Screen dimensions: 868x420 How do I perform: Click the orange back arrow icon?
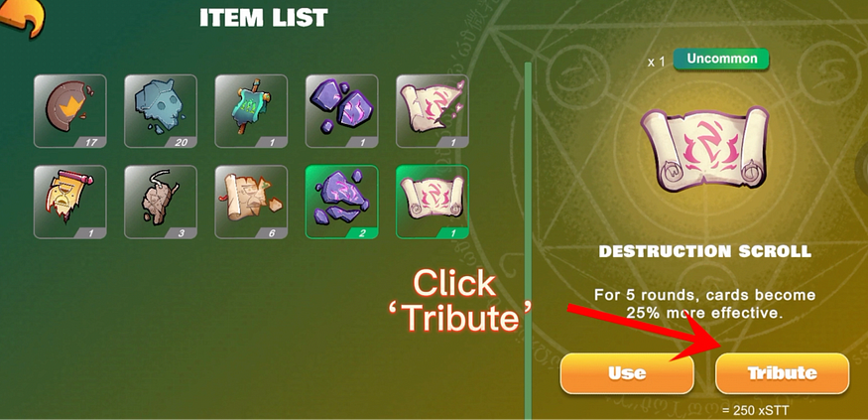pyautogui.click(x=22, y=18)
